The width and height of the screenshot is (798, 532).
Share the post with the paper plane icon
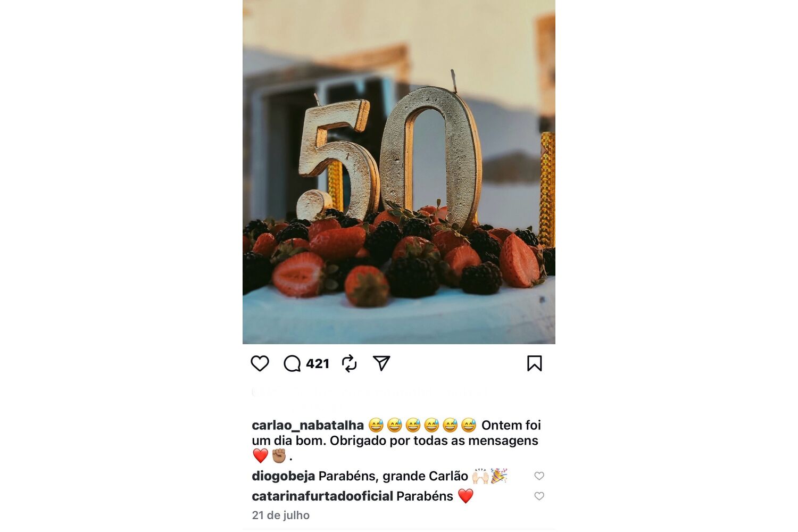(x=381, y=363)
